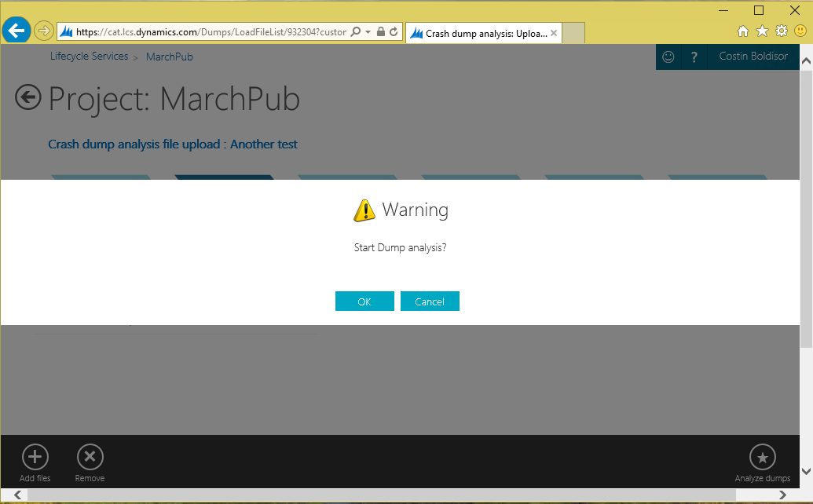This screenshot has width=813, height=504.
Task: Click OK to start dump analysis
Action: [364, 301]
